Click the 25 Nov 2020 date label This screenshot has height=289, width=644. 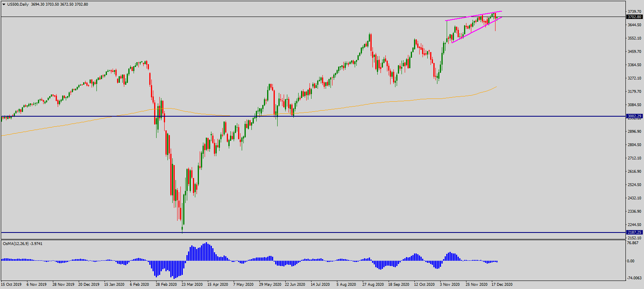[477, 285]
